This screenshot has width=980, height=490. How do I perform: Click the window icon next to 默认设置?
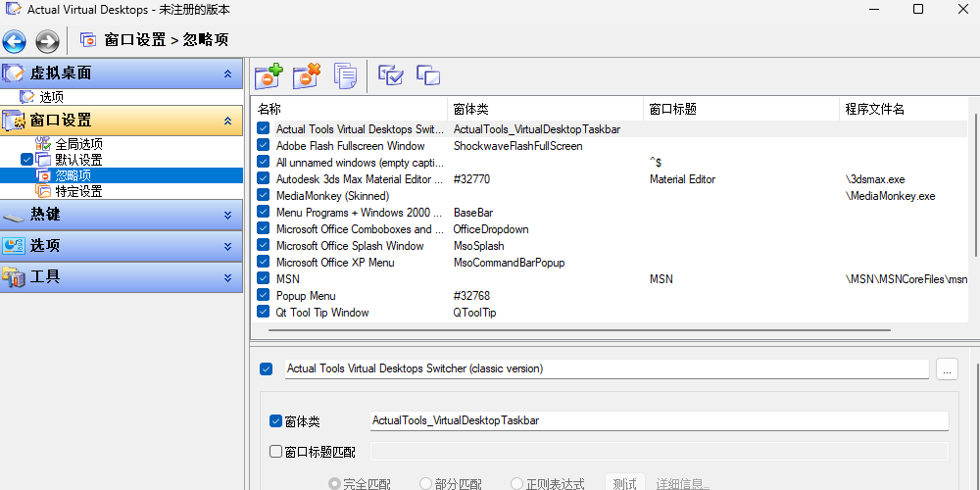43,160
